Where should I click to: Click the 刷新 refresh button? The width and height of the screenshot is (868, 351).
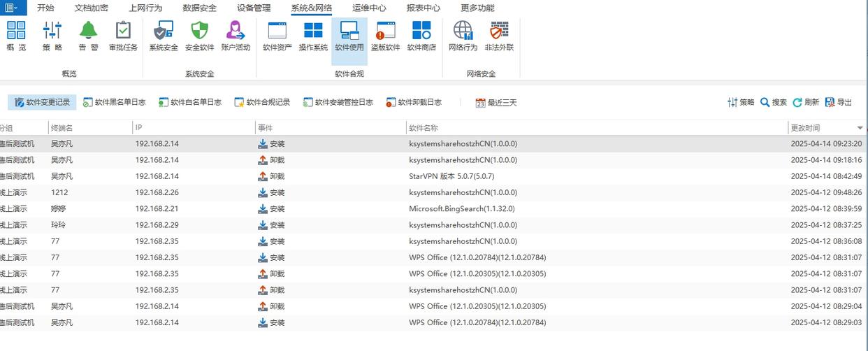[x=806, y=103]
